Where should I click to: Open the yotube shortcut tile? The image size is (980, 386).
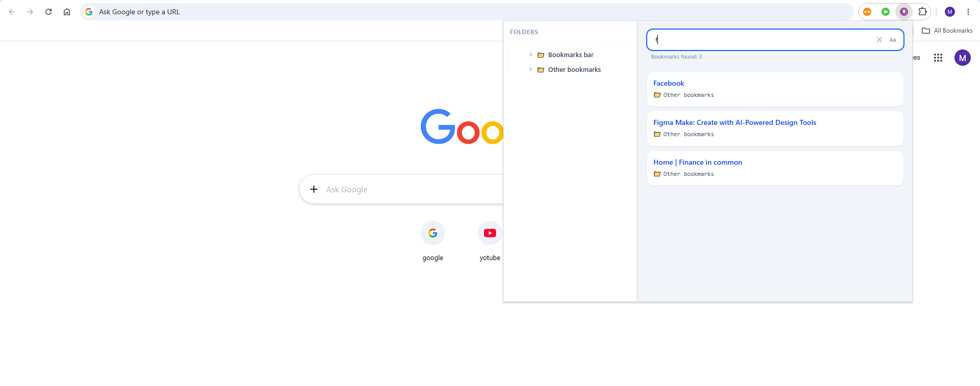click(x=490, y=241)
